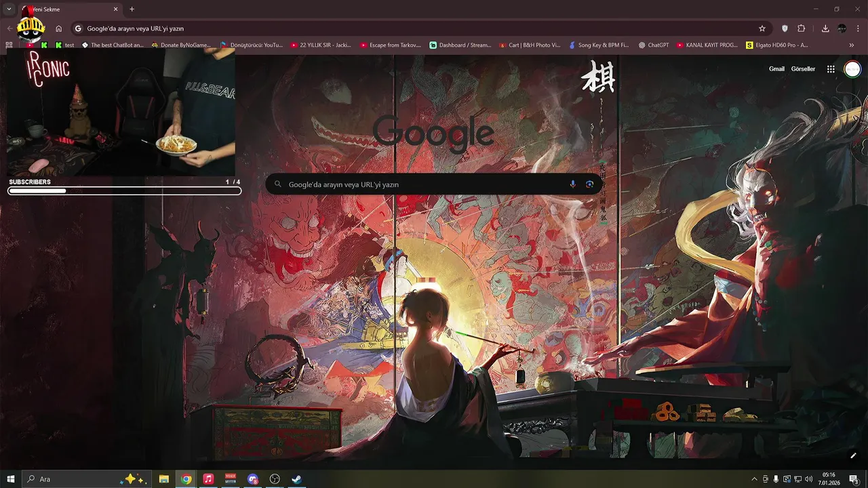Open the 'test' bookmark
868x488 pixels.
(x=65, y=45)
